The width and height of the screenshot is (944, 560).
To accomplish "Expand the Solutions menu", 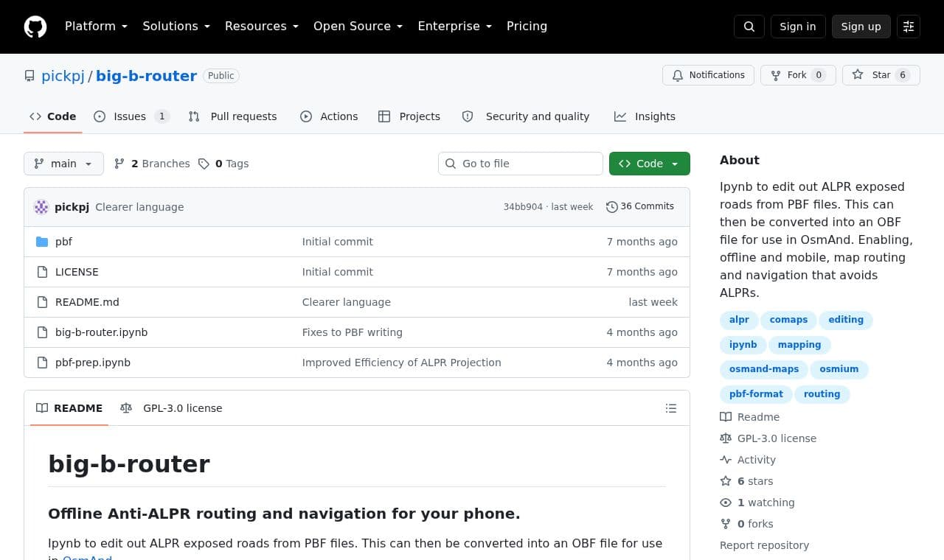I will pos(176,27).
